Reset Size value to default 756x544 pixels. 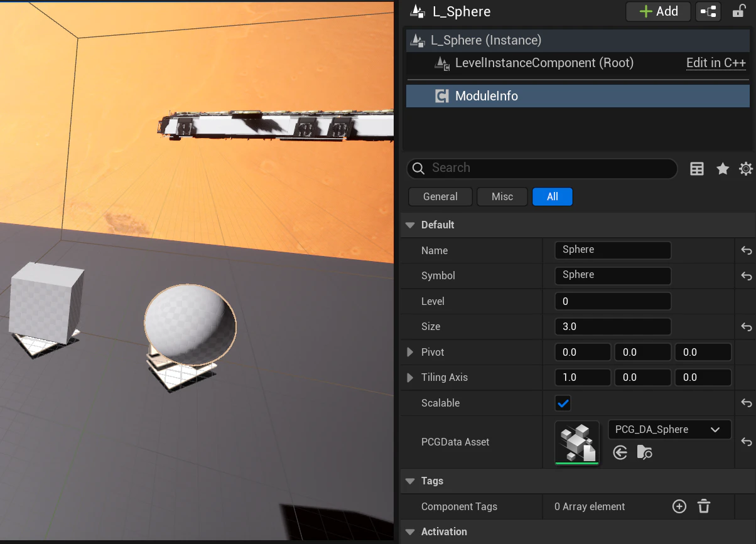click(x=747, y=327)
